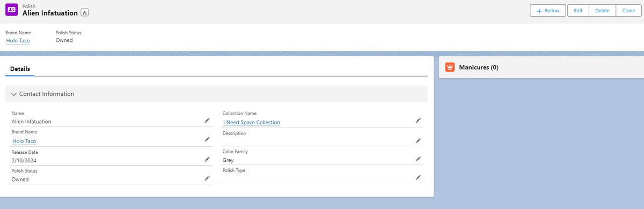644x209 pixels.
Task: Collapse the Contact Information section
Action: click(216, 94)
